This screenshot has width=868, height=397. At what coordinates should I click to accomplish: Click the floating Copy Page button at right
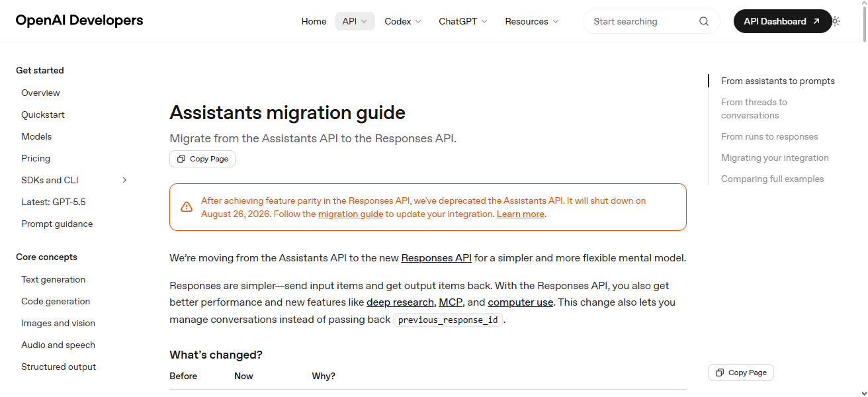(741, 373)
